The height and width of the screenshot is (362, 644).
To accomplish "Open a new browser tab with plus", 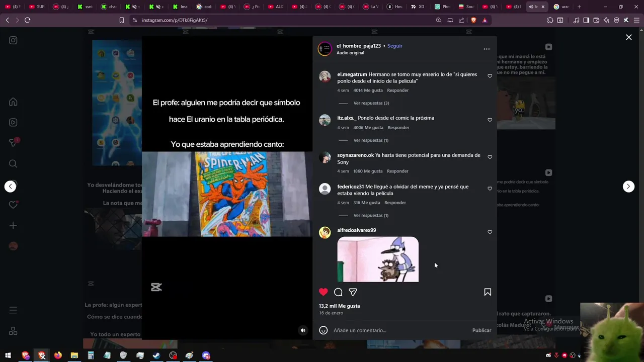I will [579, 7].
